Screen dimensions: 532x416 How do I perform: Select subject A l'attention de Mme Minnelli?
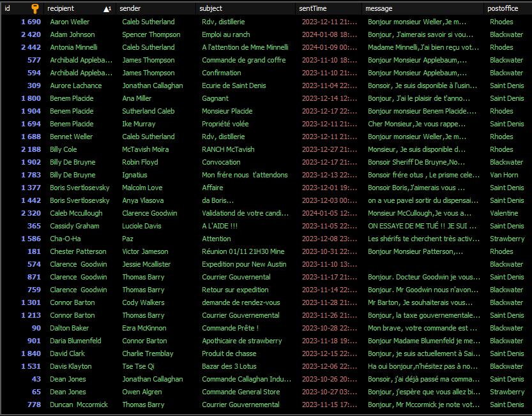[x=245, y=47]
